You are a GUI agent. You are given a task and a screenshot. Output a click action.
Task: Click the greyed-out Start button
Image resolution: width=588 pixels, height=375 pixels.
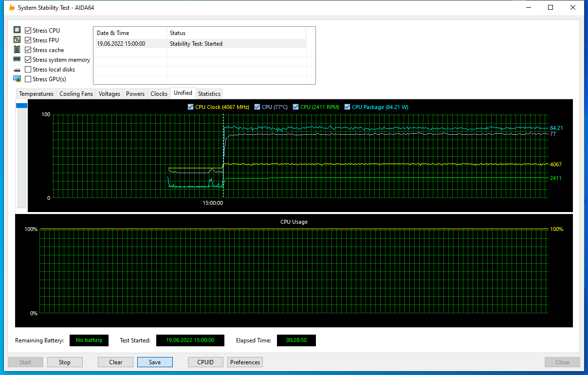click(x=25, y=362)
